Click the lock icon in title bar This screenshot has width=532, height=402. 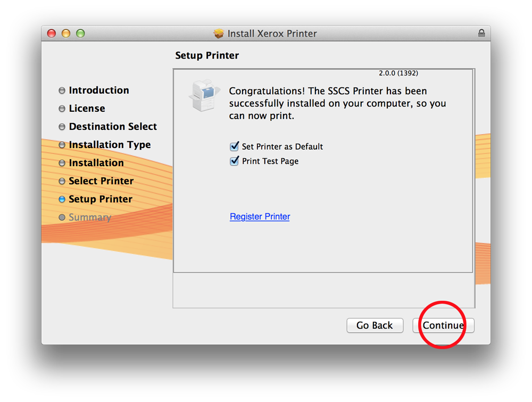(x=481, y=33)
